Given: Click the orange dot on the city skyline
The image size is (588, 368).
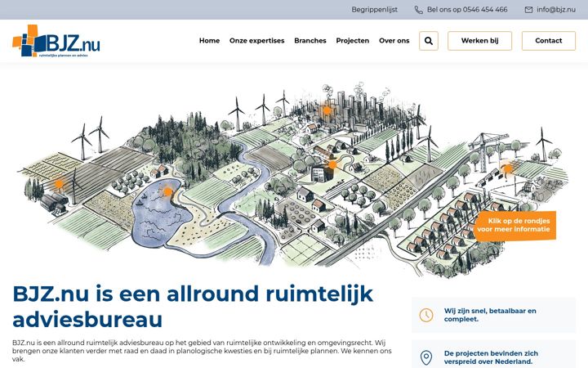Looking at the screenshot, I should click(327, 110).
